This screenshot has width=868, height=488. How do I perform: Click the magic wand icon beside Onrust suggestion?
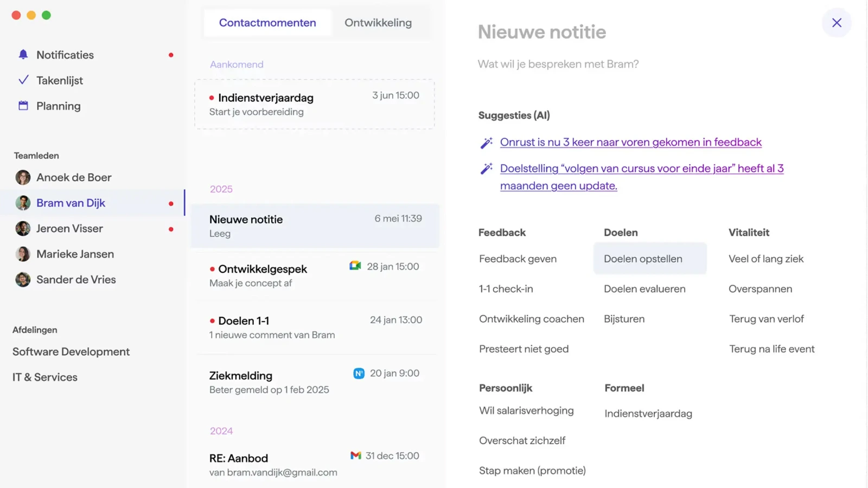pos(486,143)
